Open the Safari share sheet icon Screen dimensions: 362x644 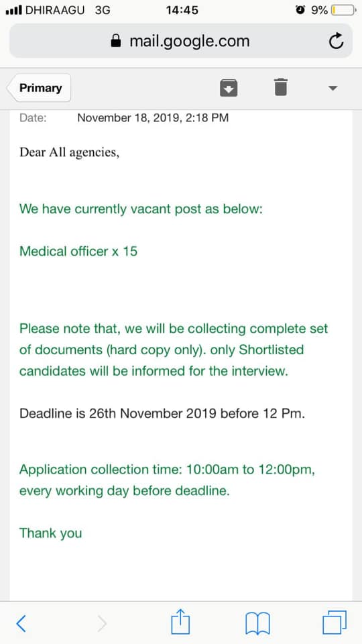click(180, 622)
